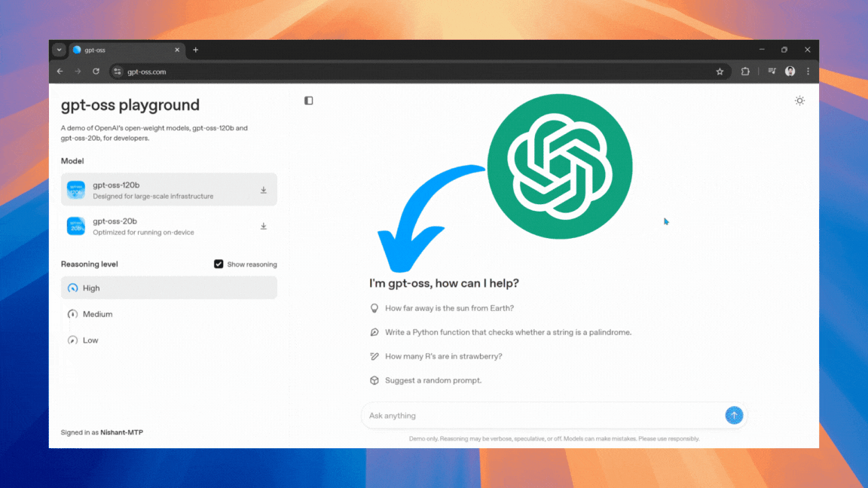This screenshot has width=868, height=488.
Task: Set reasoning level to Medium
Action: 169,314
